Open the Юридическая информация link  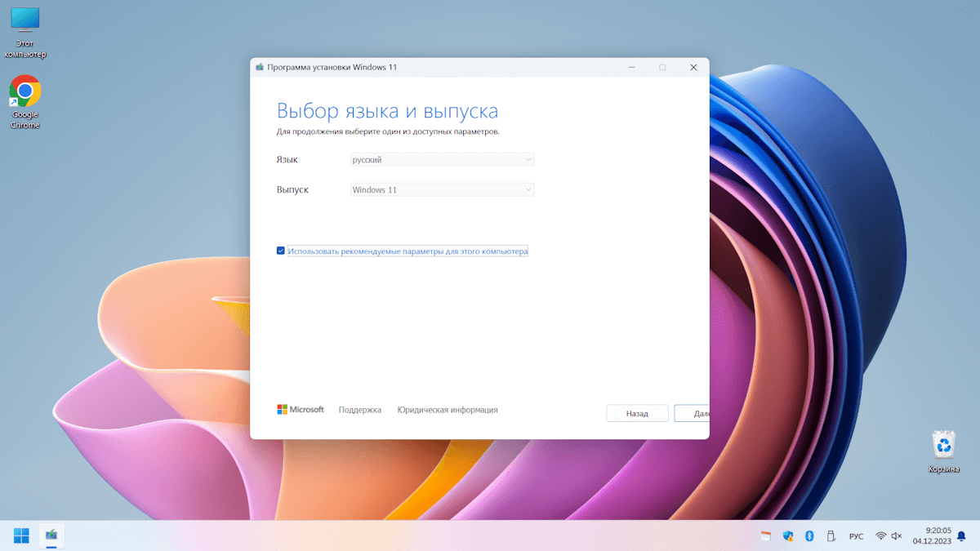tap(448, 410)
